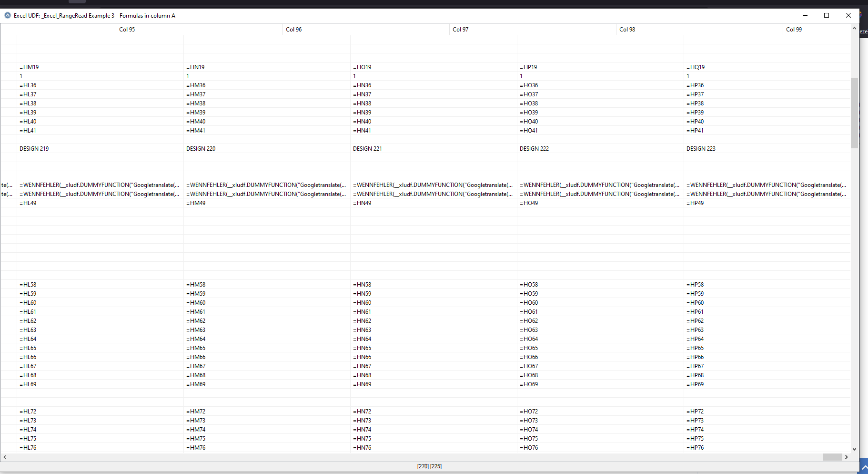Select the Col 97 column header
Viewport: 868px width, 474px height.
(x=460, y=30)
